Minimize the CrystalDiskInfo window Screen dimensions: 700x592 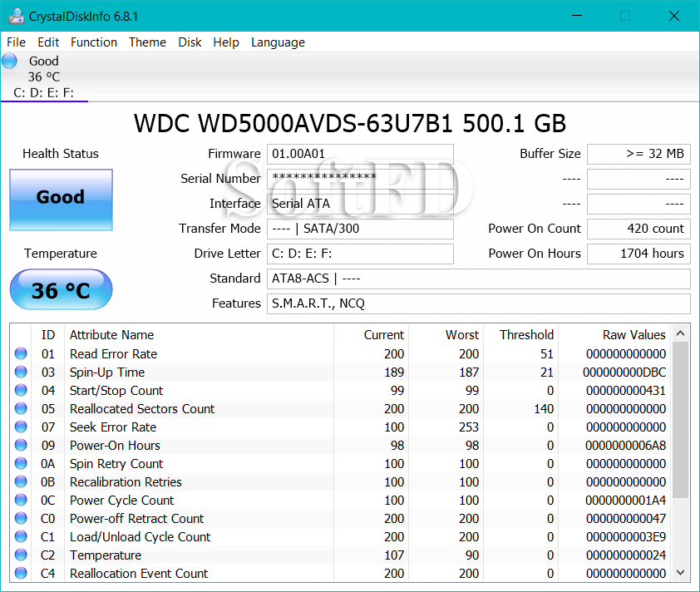pos(577,16)
